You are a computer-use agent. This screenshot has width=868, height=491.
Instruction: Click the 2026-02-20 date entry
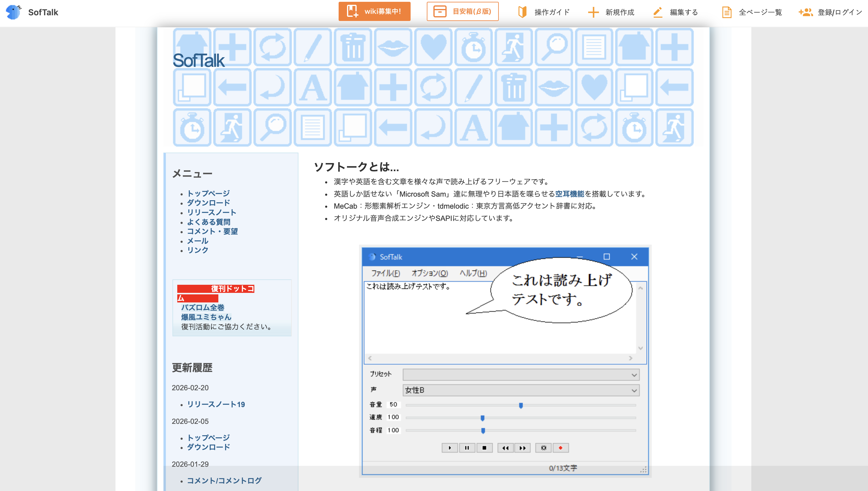point(190,388)
